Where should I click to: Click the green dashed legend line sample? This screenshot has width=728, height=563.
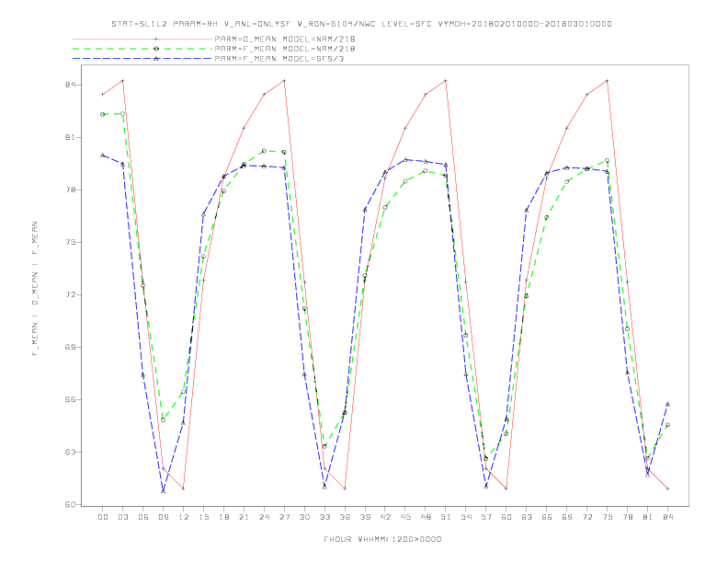click(x=142, y=49)
